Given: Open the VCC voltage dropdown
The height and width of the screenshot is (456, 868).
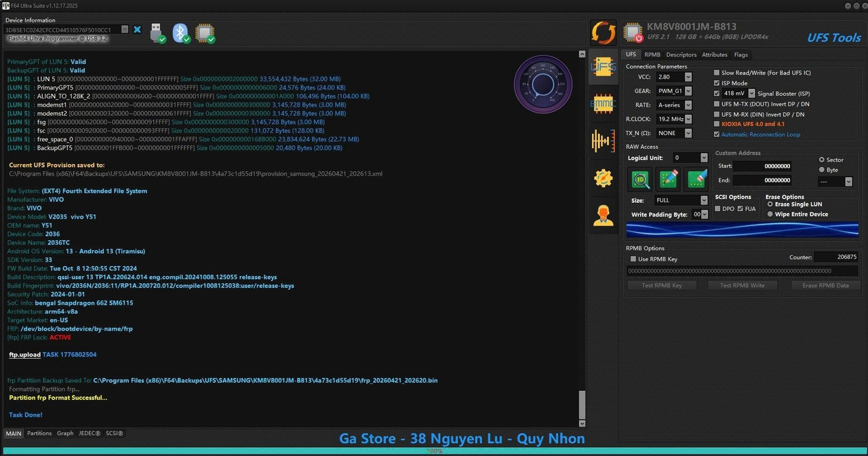Looking at the screenshot, I should click(688, 77).
